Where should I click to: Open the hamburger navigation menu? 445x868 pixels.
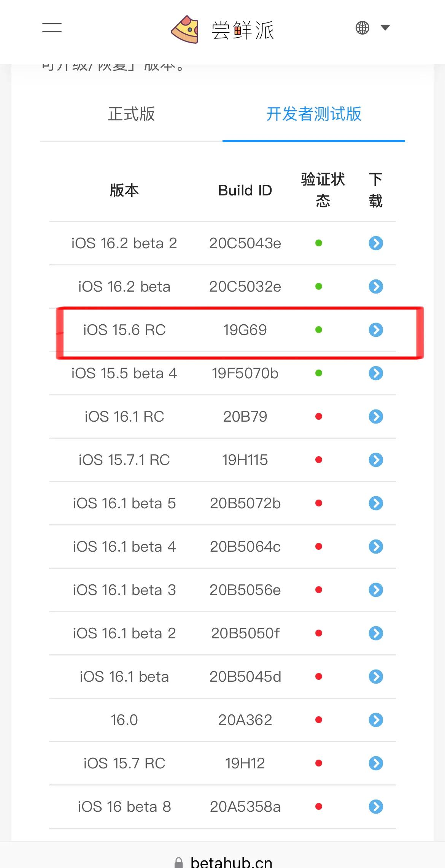coord(52,28)
